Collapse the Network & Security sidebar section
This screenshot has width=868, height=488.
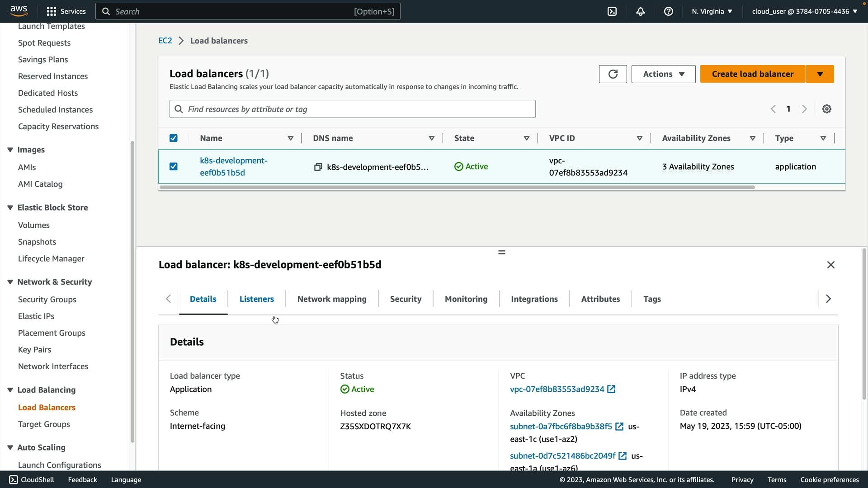[x=10, y=282]
